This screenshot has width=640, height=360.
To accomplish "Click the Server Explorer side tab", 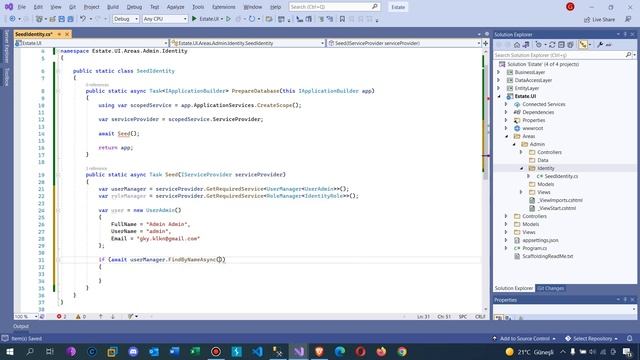I will coord(7,46).
